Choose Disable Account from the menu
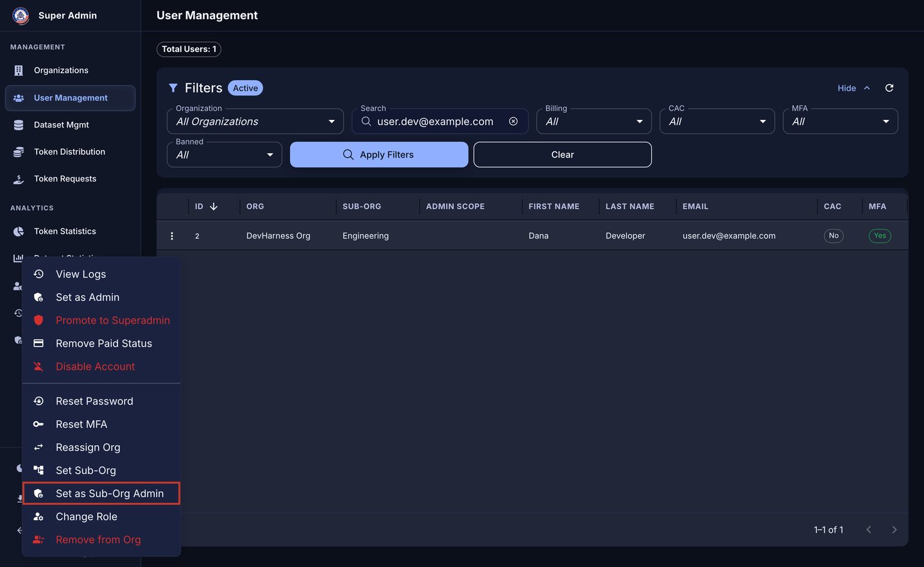This screenshot has width=924, height=567. (101, 366)
